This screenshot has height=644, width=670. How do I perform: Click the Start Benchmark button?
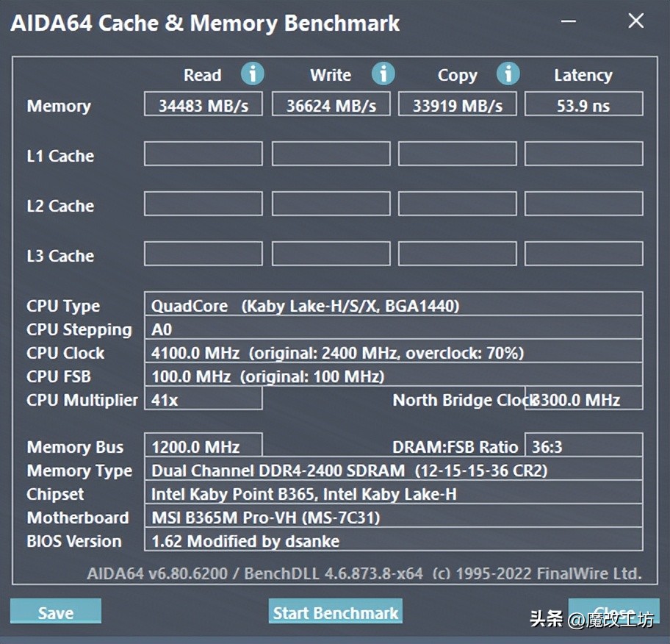(335, 612)
